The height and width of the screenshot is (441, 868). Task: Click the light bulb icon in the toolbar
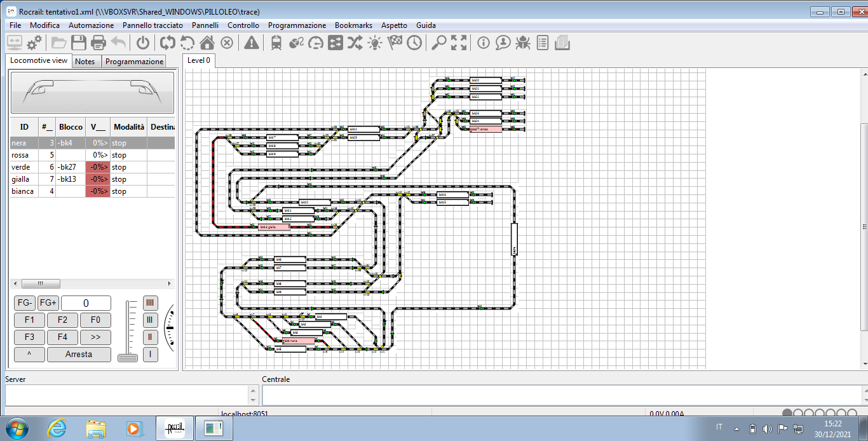pos(375,43)
